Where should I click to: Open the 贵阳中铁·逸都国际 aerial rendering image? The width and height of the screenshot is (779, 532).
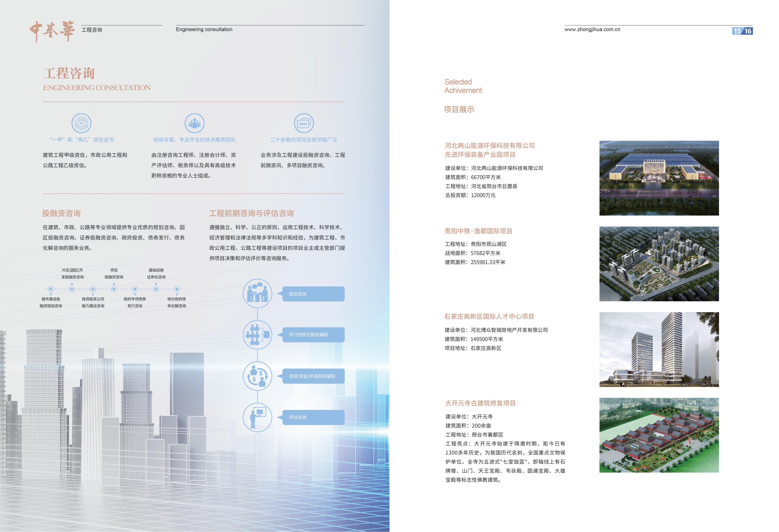(x=659, y=264)
